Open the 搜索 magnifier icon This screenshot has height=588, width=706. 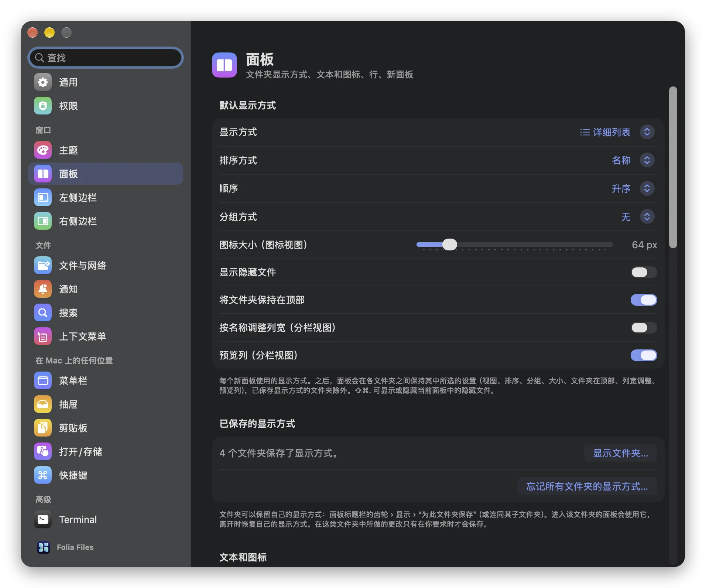(43, 313)
